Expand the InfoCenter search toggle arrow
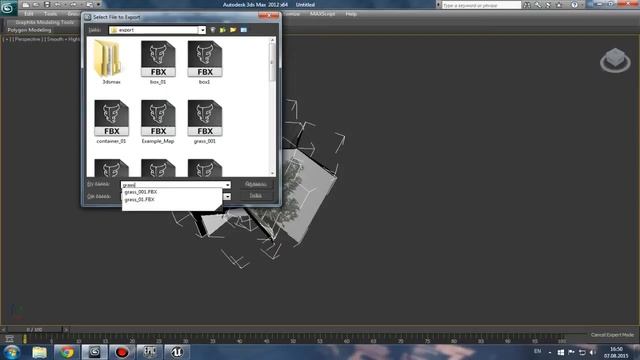Image resolution: width=640 pixels, height=360 pixels. click(x=439, y=5)
